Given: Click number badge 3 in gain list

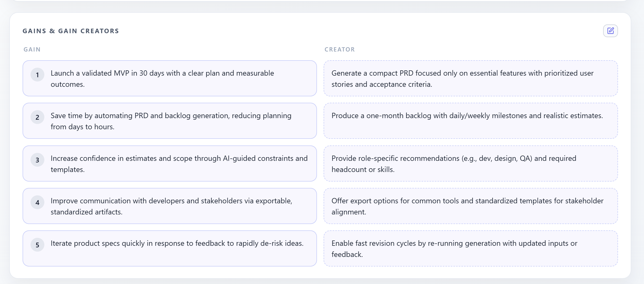Looking at the screenshot, I should (x=37, y=160).
